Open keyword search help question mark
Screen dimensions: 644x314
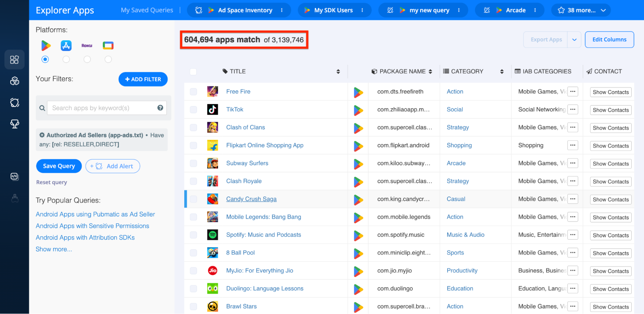click(x=160, y=108)
